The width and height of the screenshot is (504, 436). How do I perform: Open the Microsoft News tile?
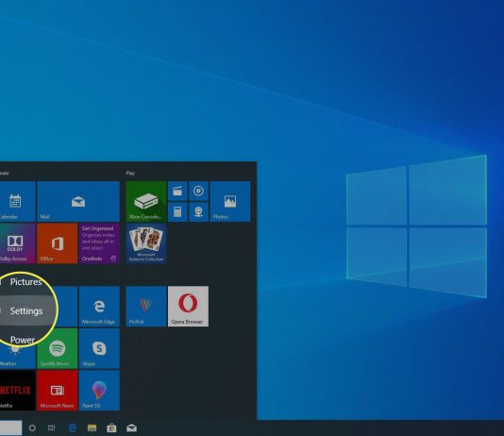tap(58, 391)
